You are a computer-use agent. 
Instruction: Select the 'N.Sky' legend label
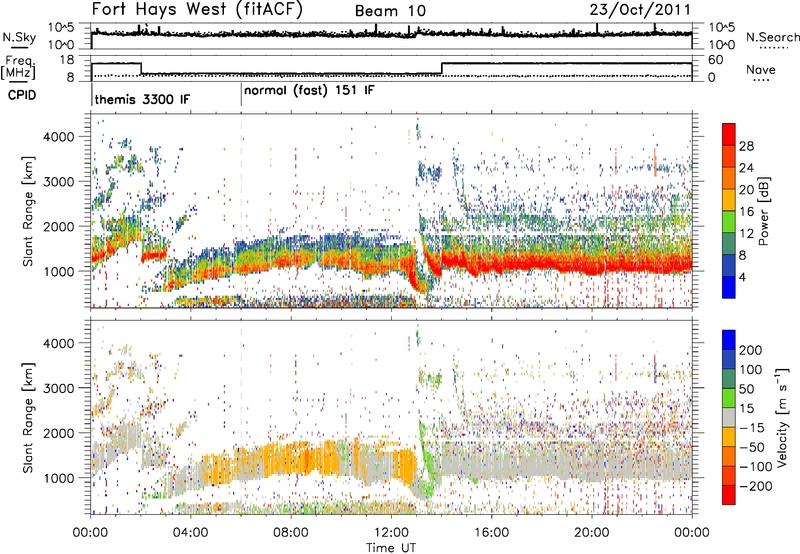point(19,37)
